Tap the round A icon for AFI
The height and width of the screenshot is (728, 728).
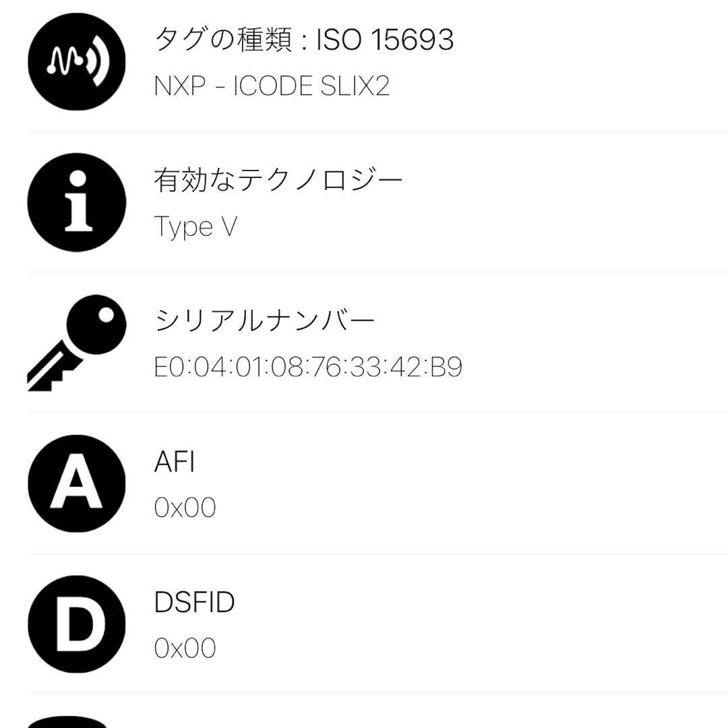[x=76, y=483]
